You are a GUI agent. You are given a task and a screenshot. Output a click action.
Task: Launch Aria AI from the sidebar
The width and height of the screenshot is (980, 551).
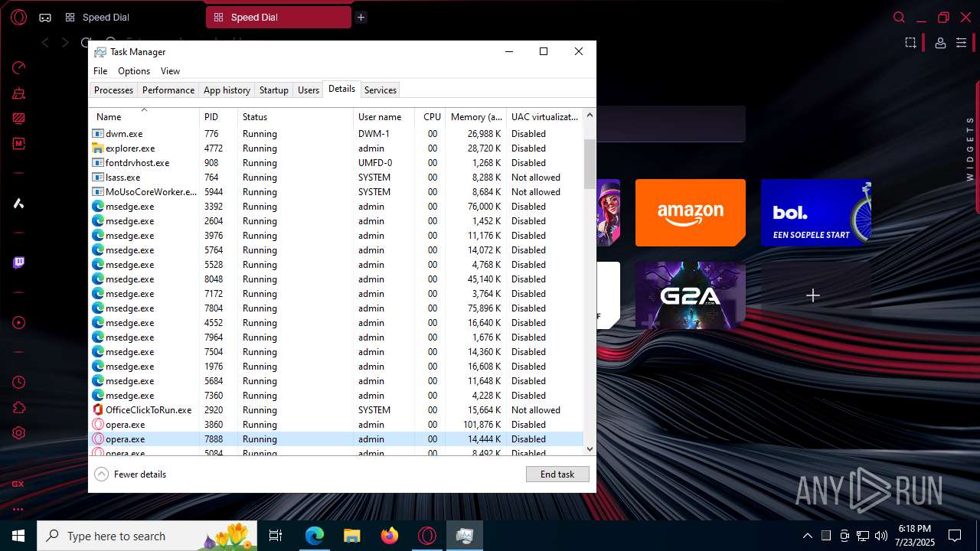pos(18,203)
